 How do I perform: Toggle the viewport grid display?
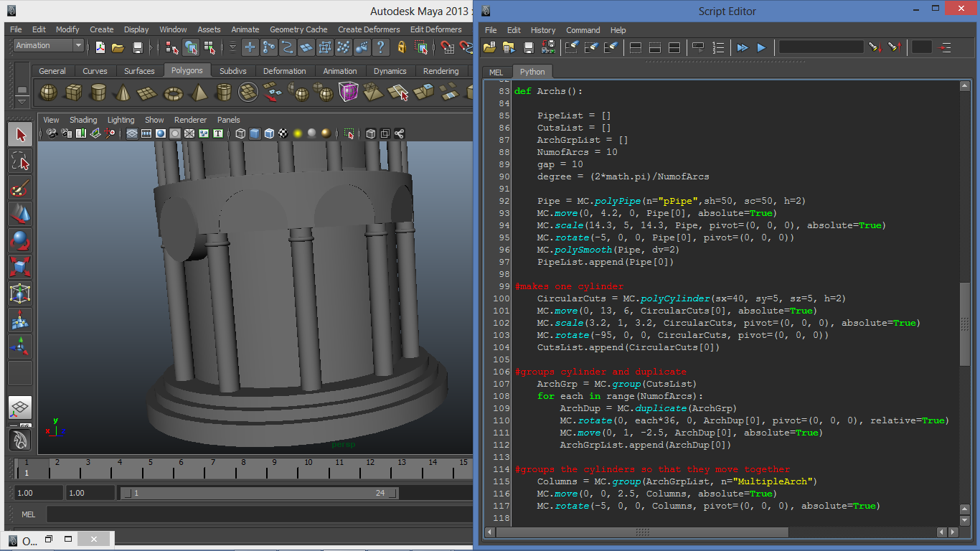pyautogui.click(x=132, y=133)
